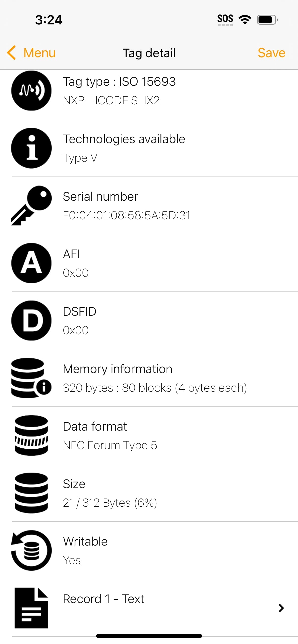Image resolution: width=298 pixels, height=644 pixels.
Task: Tap the Record 1 document icon
Action: coord(31,608)
